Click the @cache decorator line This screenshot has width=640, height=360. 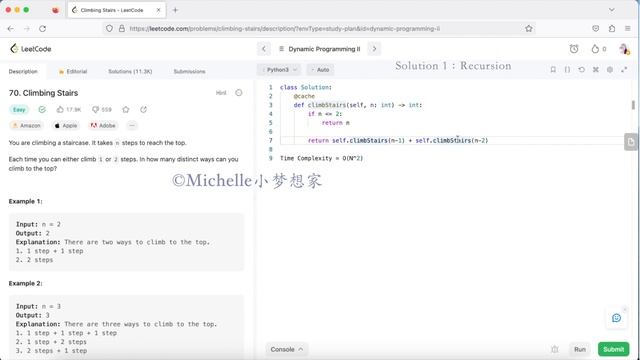304,96
